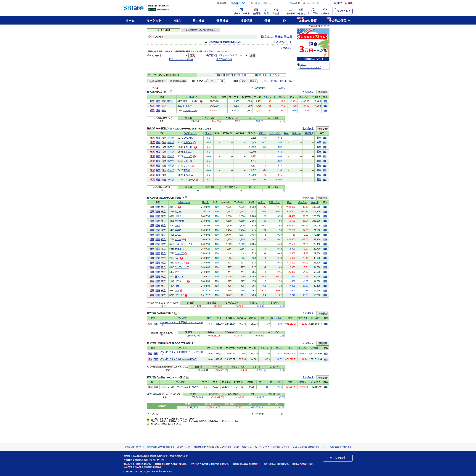This screenshot has height=476, width=476.
Task: Click the SBI証券 logo
Action: [x=134, y=8]
